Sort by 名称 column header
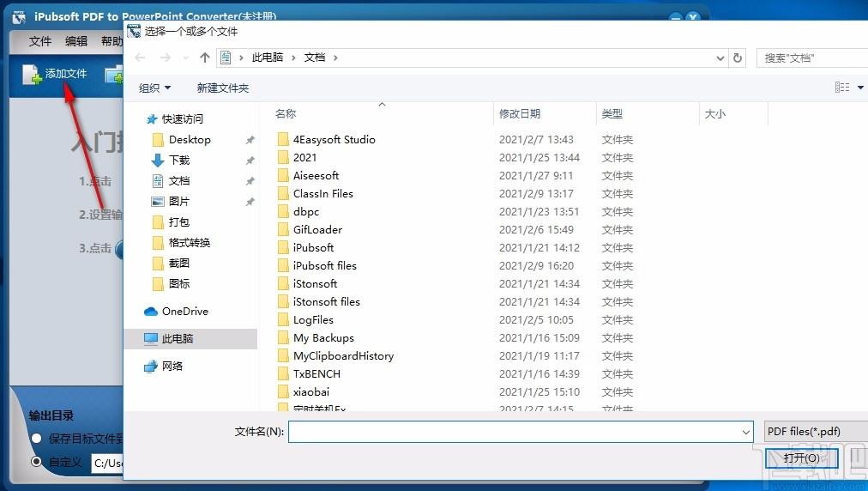 pyautogui.click(x=286, y=113)
